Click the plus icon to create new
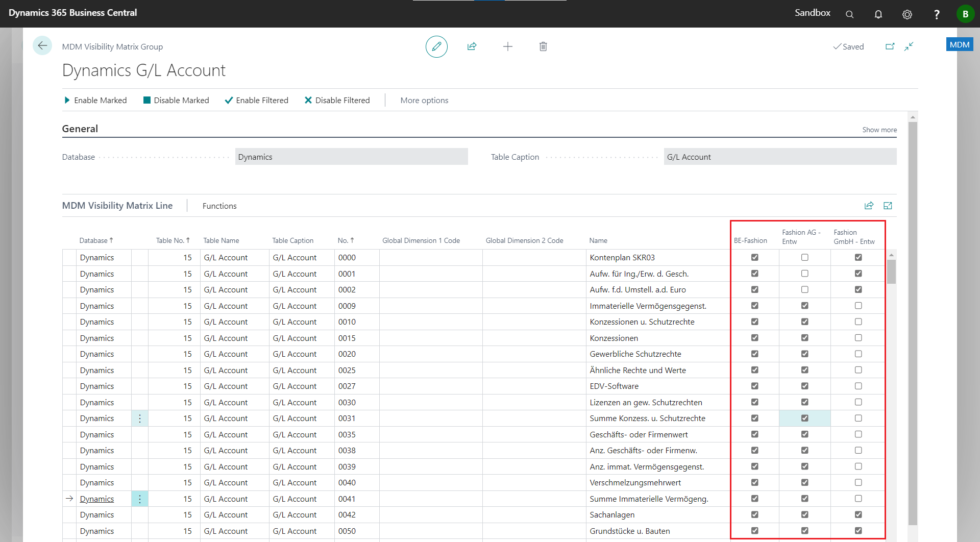This screenshot has height=542, width=980. click(508, 46)
